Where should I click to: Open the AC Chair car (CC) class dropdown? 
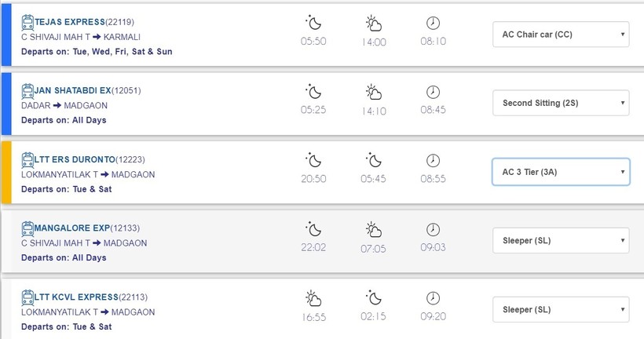coord(561,35)
